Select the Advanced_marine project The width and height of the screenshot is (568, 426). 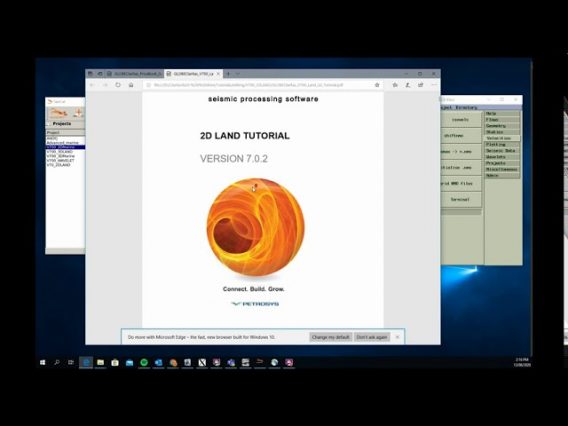[62, 143]
